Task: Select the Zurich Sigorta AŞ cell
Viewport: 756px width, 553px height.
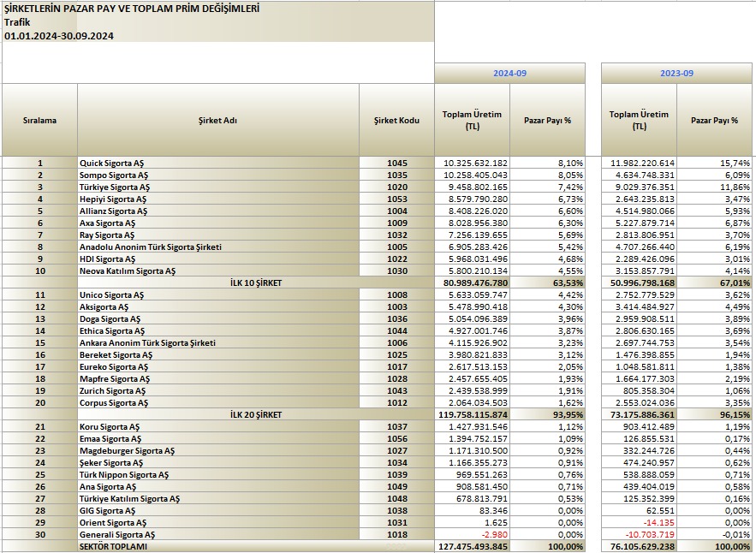Action: click(218, 390)
